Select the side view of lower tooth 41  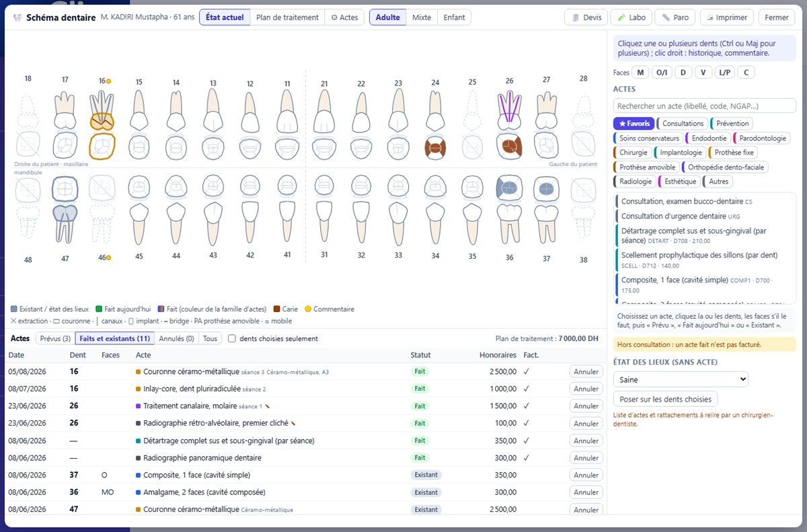(x=287, y=223)
